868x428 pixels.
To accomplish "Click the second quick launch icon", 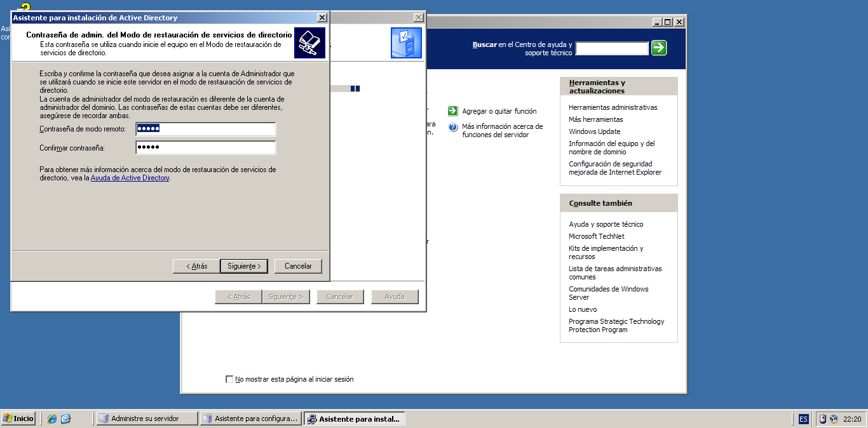I will point(66,418).
